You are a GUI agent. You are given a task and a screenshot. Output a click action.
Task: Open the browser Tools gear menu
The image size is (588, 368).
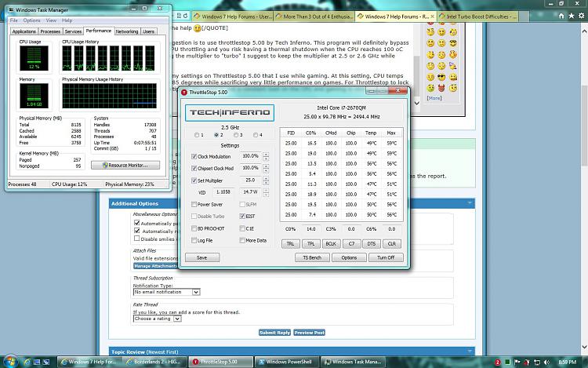(x=581, y=16)
